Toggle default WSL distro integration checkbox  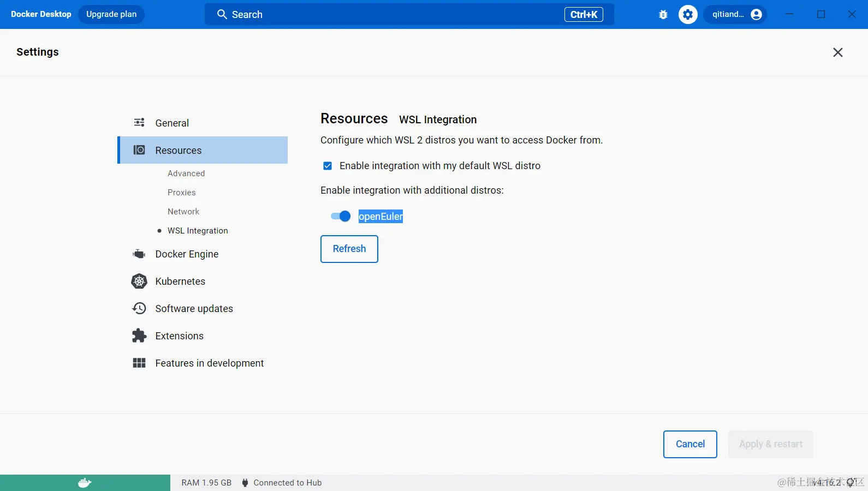point(328,166)
